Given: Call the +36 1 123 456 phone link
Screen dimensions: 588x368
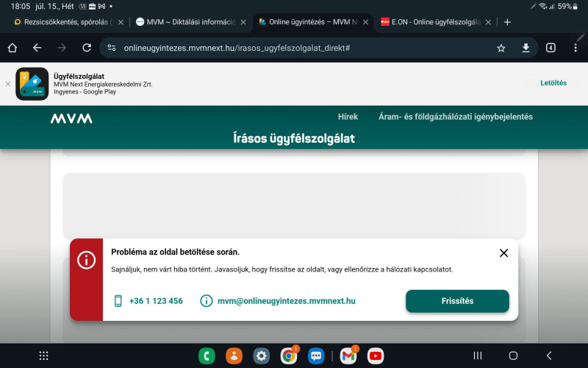Looking at the screenshot, I should tap(156, 301).
